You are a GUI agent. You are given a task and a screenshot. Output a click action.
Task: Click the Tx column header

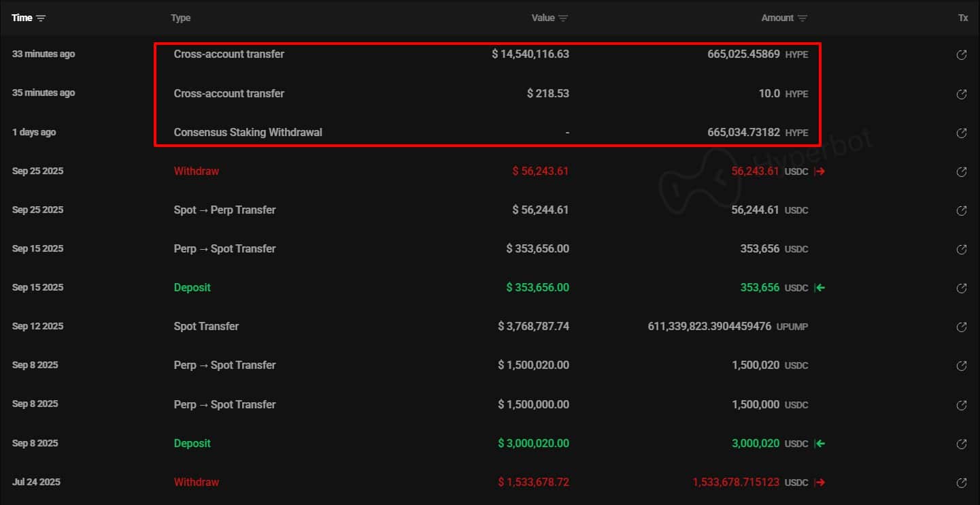(x=963, y=18)
